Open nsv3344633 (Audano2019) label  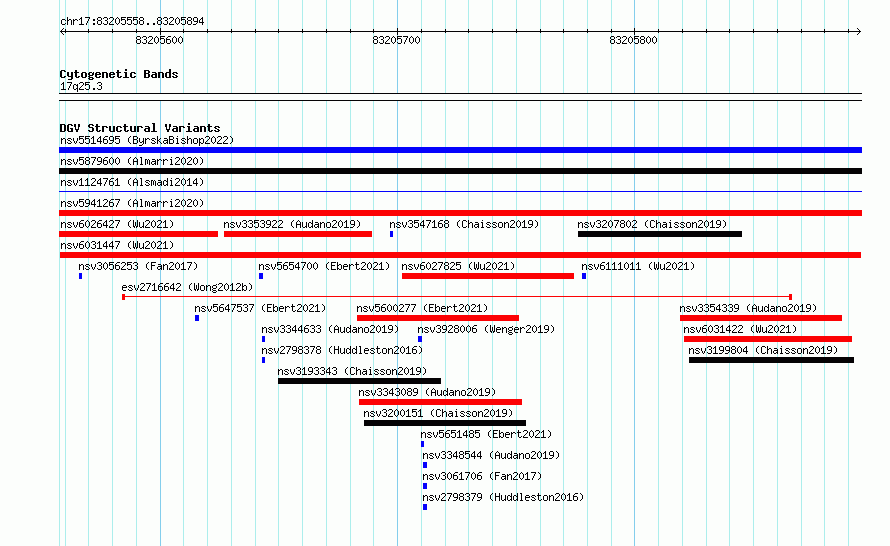click(330, 329)
